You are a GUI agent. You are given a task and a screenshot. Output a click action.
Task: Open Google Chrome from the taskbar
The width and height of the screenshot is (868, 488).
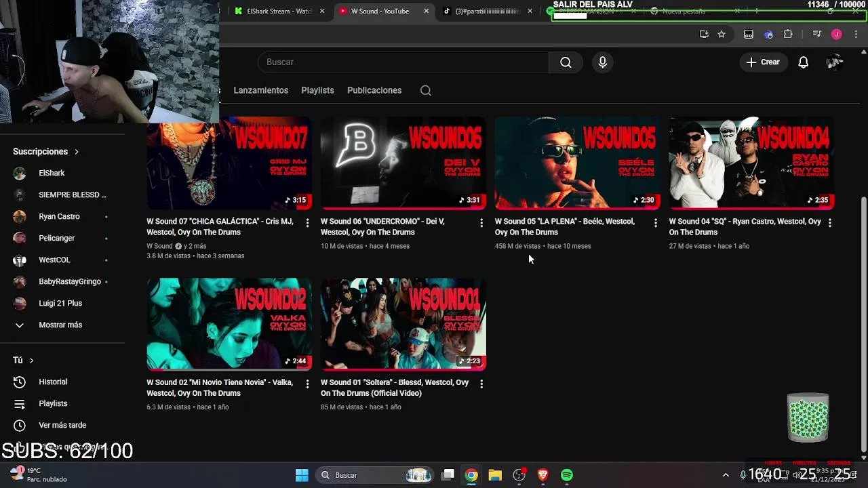(471, 475)
